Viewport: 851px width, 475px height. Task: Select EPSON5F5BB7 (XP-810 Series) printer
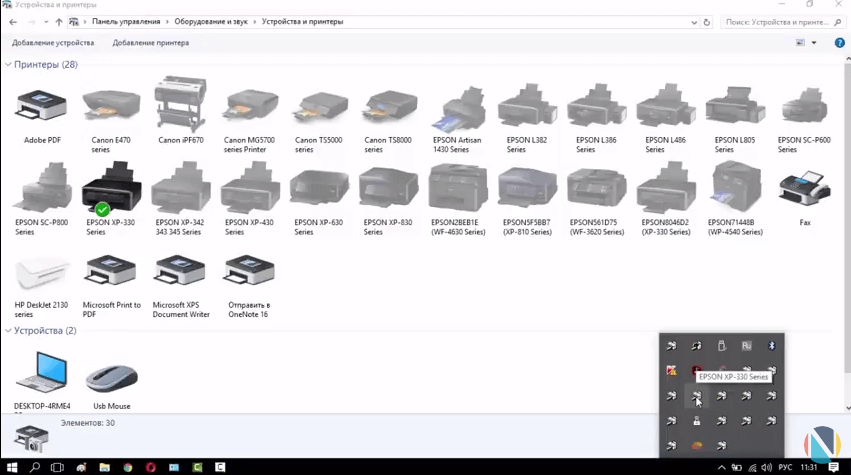pos(527,200)
